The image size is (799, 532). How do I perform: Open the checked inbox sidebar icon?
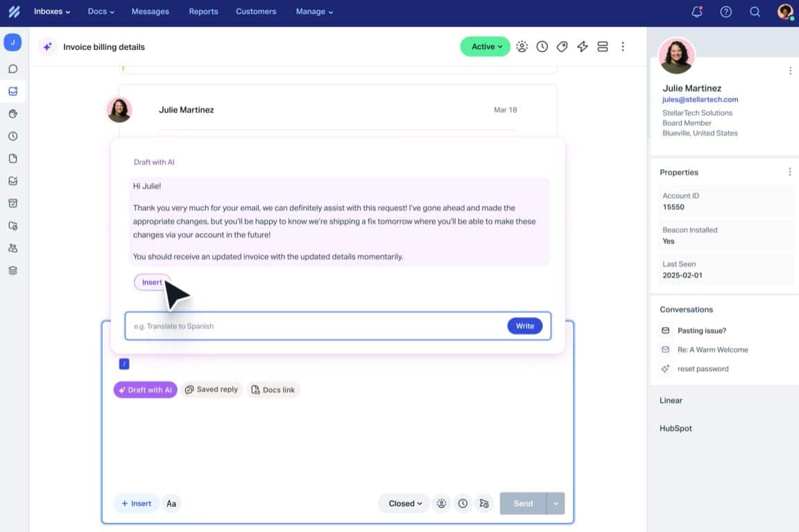click(13, 181)
